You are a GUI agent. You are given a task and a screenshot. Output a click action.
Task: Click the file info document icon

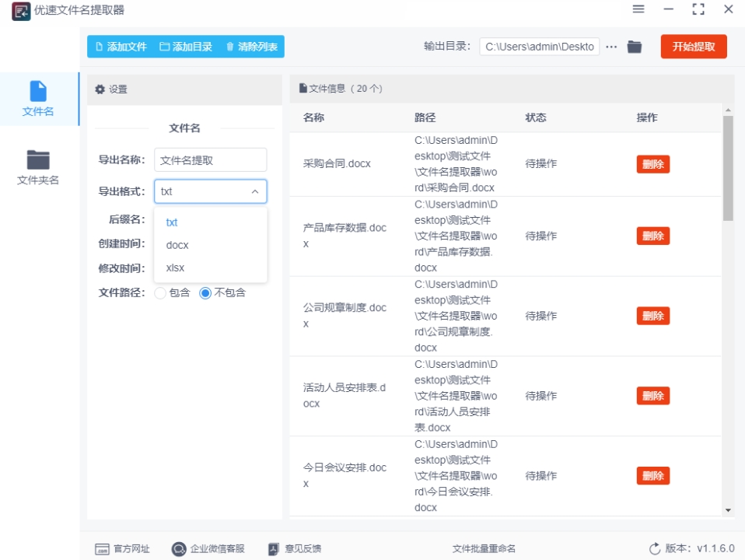303,89
